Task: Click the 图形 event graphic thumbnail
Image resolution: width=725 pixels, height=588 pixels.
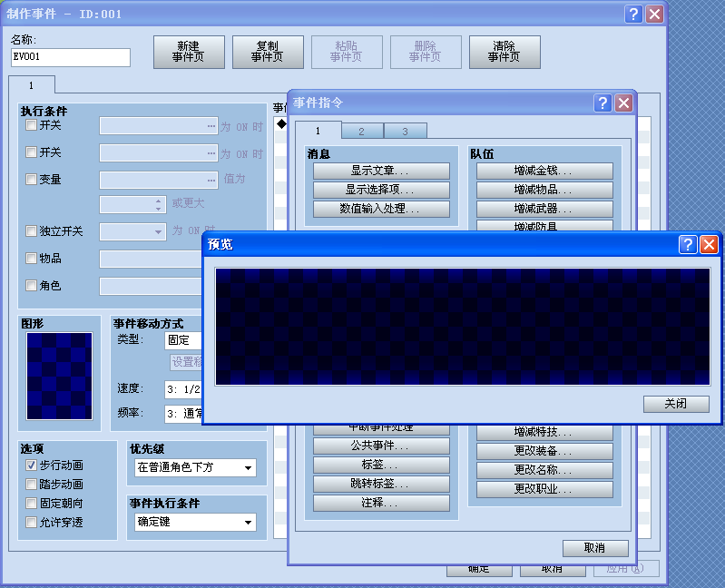Action: tap(59, 376)
